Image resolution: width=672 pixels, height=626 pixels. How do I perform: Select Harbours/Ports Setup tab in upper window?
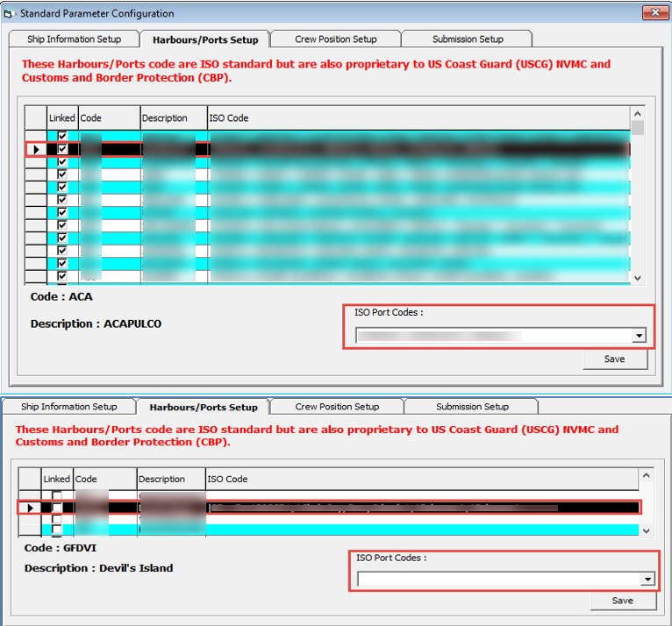tap(205, 39)
